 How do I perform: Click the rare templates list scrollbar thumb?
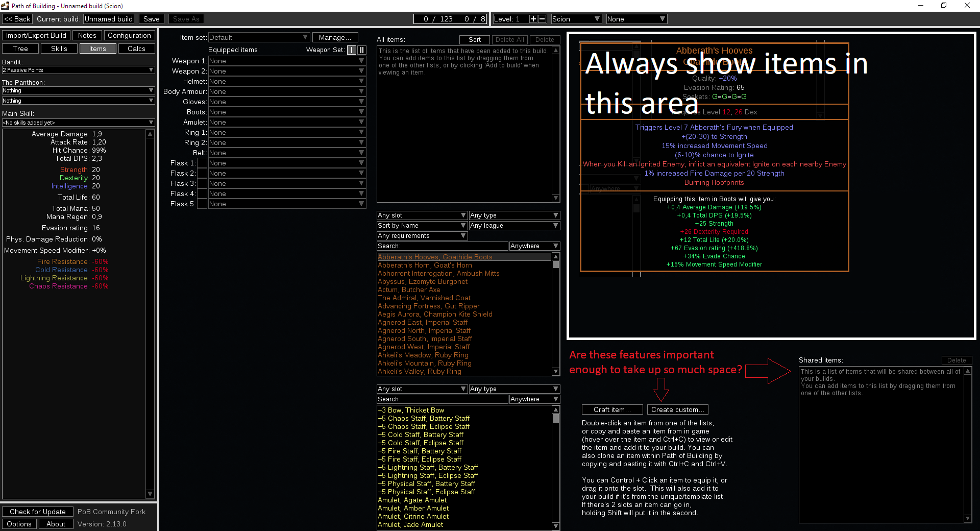(556, 418)
